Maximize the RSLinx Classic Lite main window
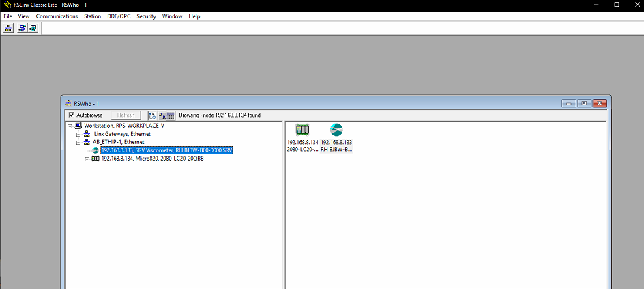 pos(617,5)
